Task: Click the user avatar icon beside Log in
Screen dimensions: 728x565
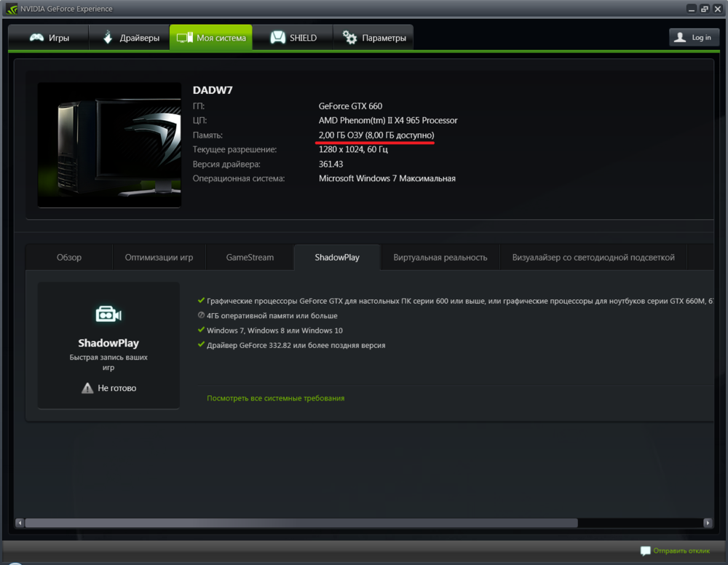Action: coord(680,38)
